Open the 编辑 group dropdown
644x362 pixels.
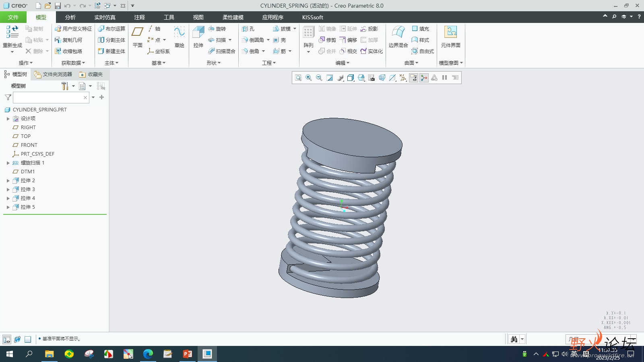343,63
